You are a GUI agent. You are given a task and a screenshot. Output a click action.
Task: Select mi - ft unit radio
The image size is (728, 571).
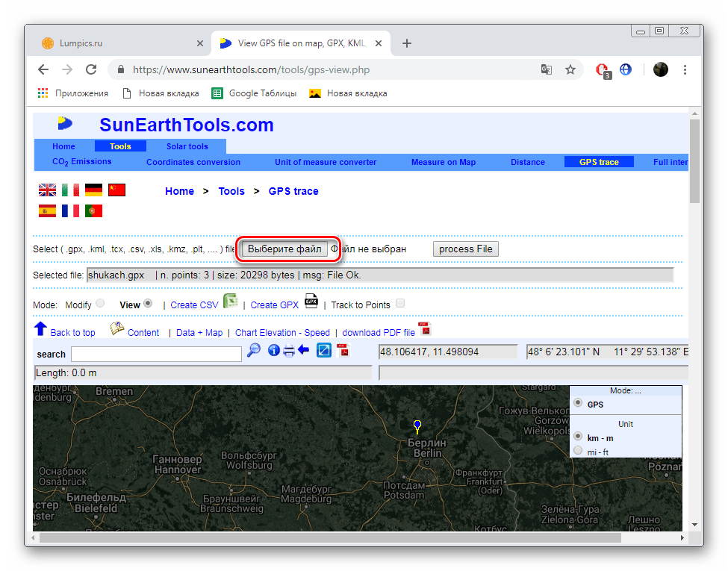tap(578, 450)
